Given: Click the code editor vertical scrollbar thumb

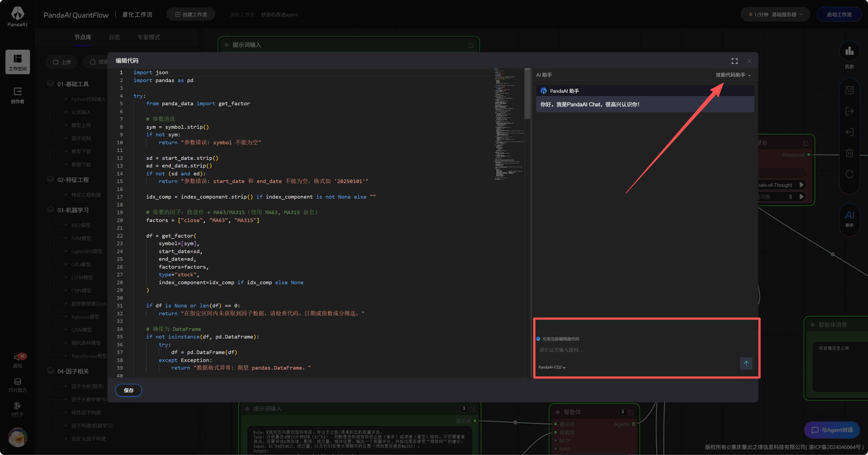Looking at the screenshot, I should pos(527,94).
